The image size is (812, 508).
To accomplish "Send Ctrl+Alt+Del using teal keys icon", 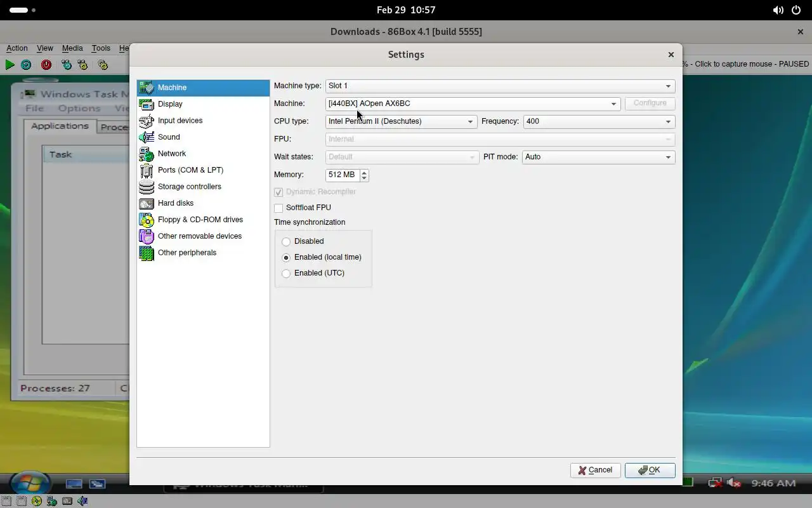I will (67, 65).
